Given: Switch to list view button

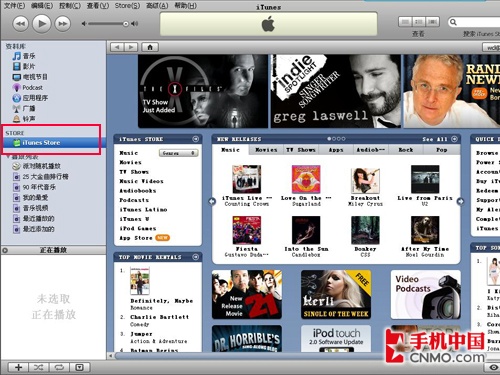Looking at the screenshot, I should (405, 22).
